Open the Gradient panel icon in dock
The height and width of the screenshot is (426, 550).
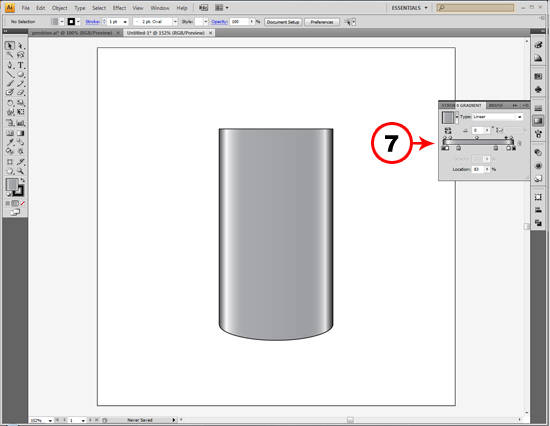(538, 121)
